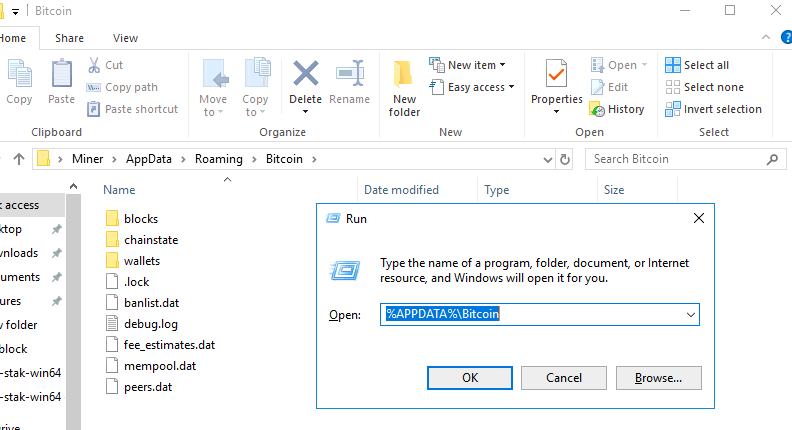Close the Run dialog

pos(699,218)
